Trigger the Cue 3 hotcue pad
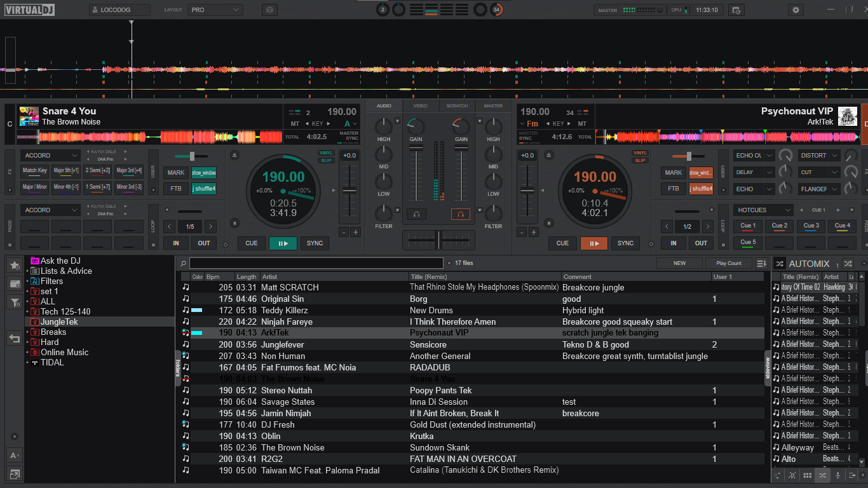Image resolution: width=868 pixels, height=488 pixels. coord(811,226)
